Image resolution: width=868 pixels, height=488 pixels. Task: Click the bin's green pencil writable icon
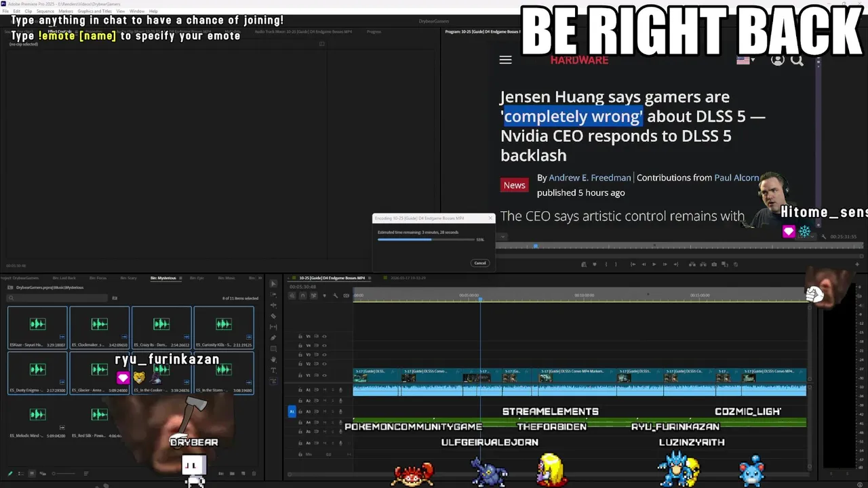(10, 473)
